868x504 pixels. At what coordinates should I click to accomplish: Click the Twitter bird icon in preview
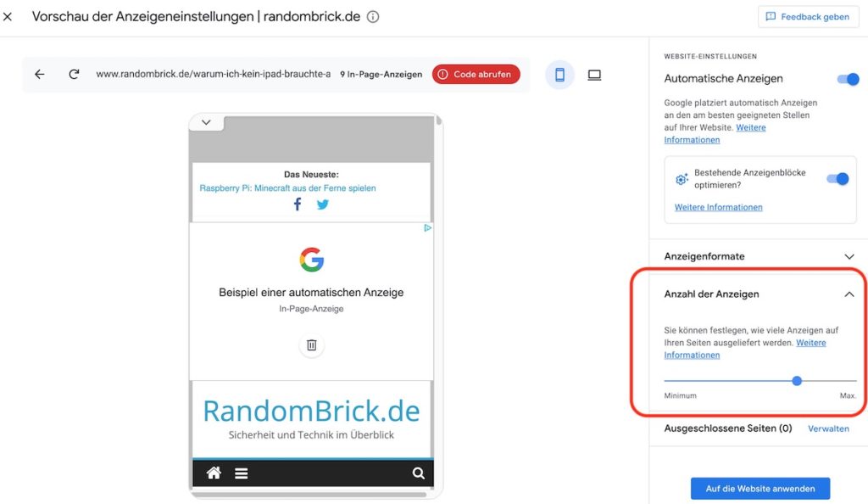[323, 204]
